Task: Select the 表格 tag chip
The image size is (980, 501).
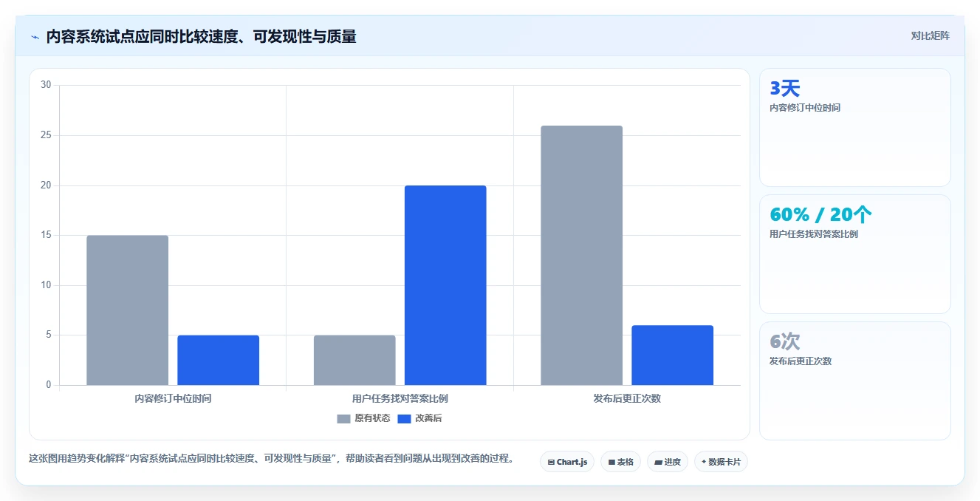Action: click(620, 462)
